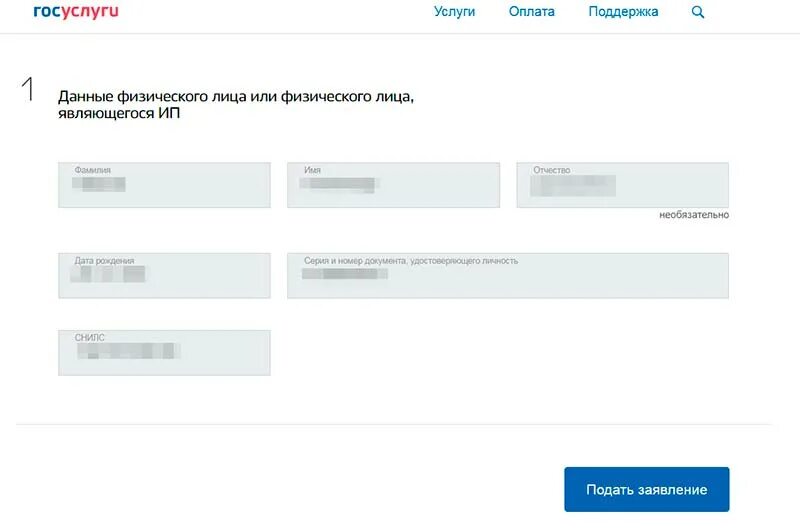Click the Дата рождения label text
The width and height of the screenshot is (800, 528).
tap(104, 261)
